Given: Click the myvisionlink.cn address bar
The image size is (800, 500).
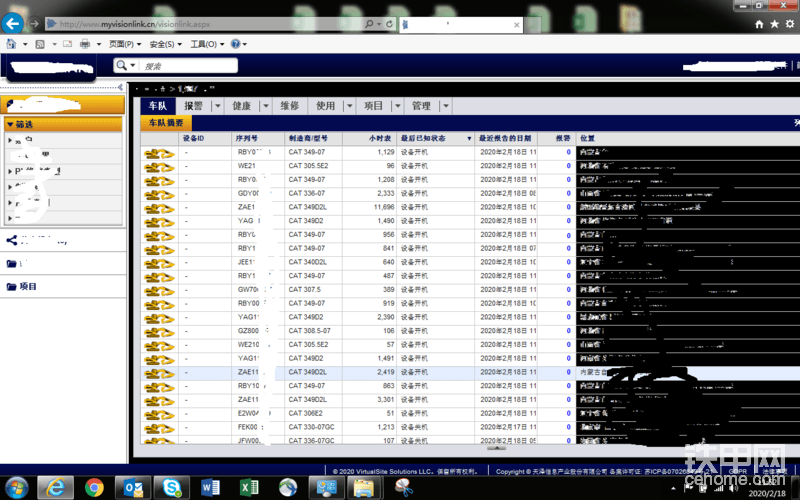Looking at the screenshot, I should point(204,24).
